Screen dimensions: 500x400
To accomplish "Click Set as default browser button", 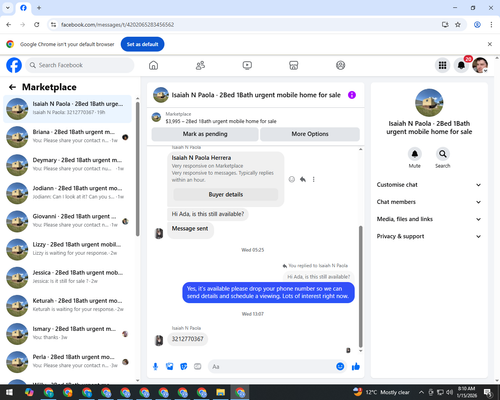I will (x=142, y=44).
